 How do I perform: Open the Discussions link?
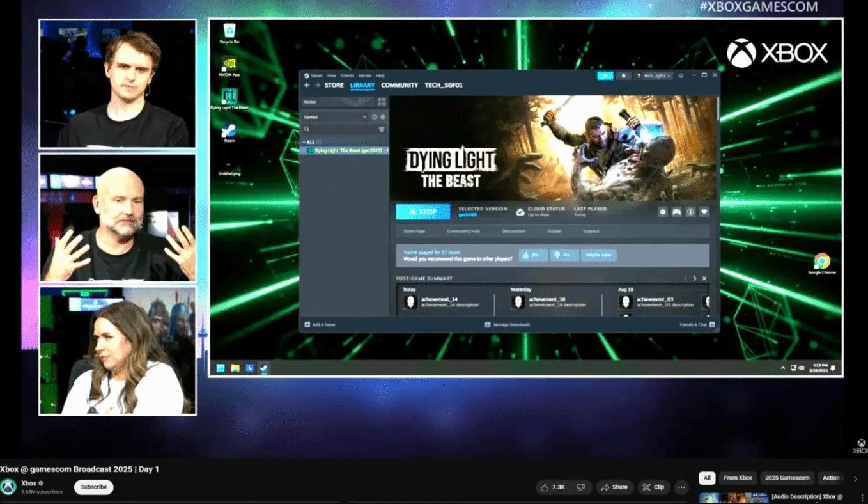point(514,231)
